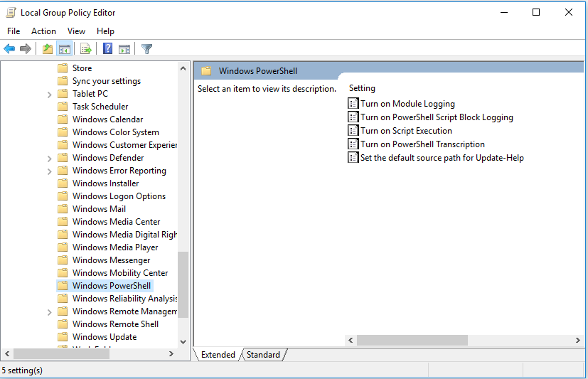588x379 pixels.
Task: Click the Windows Installer folder icon
Action: [x=63, y=183]
